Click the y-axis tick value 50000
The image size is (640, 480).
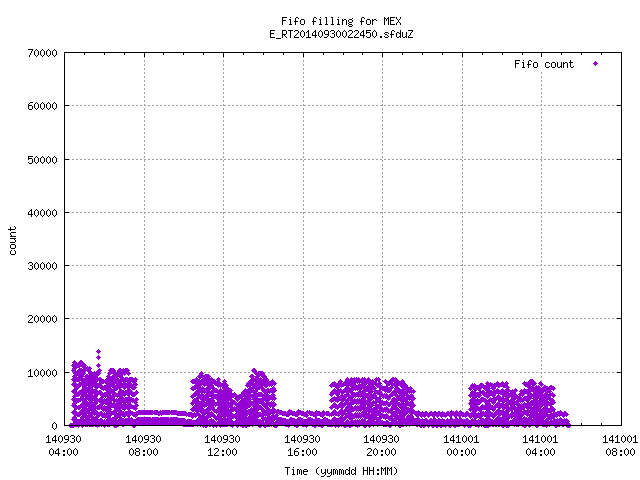pos(42,160)
